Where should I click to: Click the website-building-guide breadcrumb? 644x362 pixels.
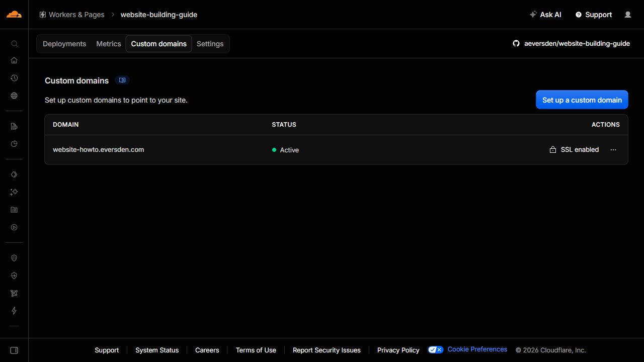pyautogui.click(x=159, y=15)
